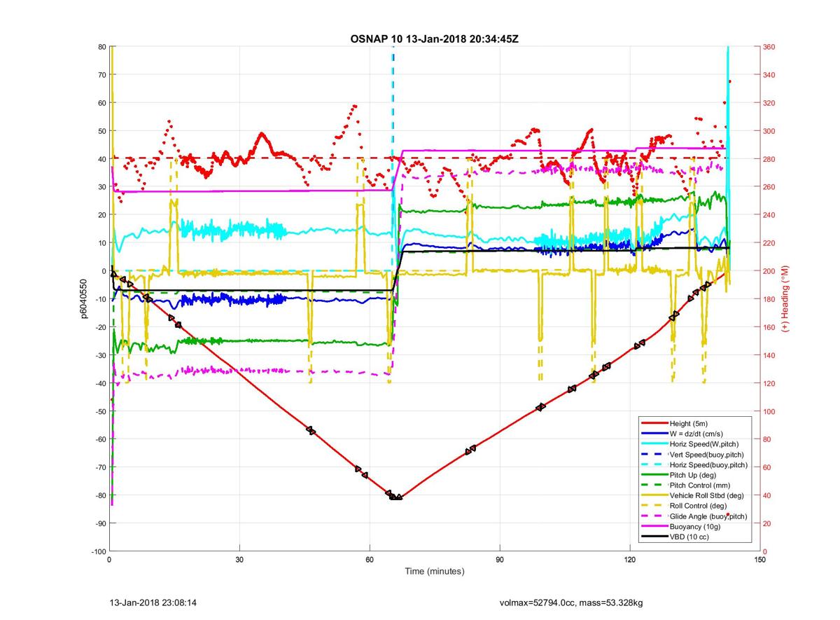The height and width of the screenshot is (620, 840).
Task: Choose the 'Glide Angle (buoy,pitch)' legend entry
Action: click(x=708, y=516)
